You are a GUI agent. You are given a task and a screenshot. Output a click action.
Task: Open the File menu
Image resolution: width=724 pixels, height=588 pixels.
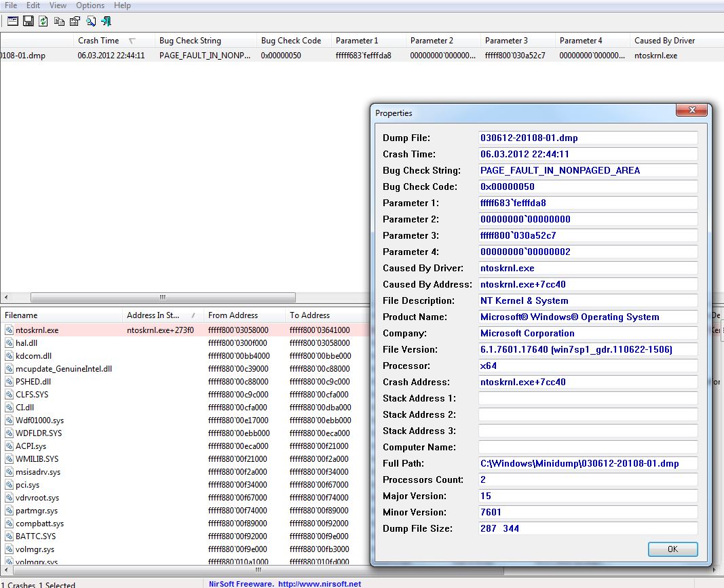pyautogui.click(x=11, y=5)
